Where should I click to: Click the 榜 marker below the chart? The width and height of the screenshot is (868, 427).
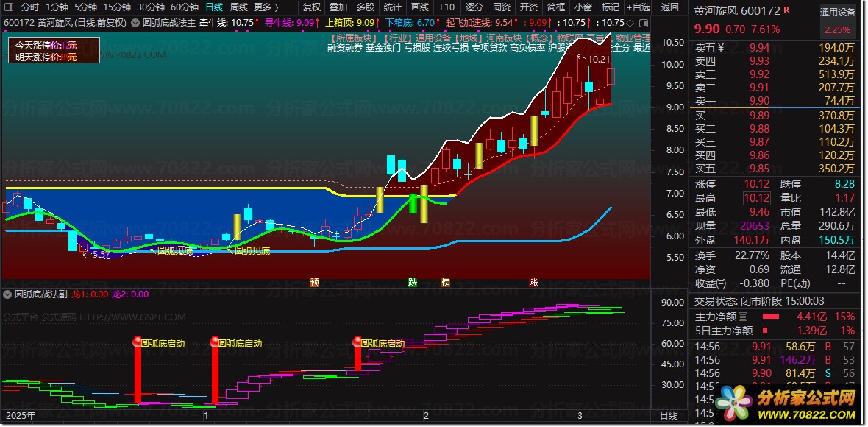(x=445, y=282)
